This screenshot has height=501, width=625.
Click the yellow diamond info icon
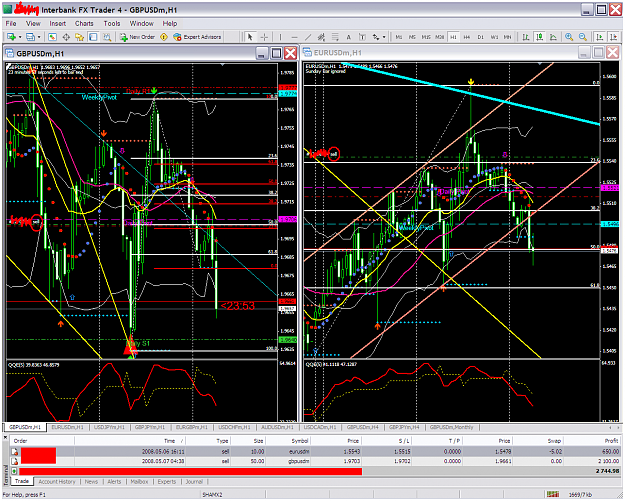pyautogui.click(x=164, y=37)
